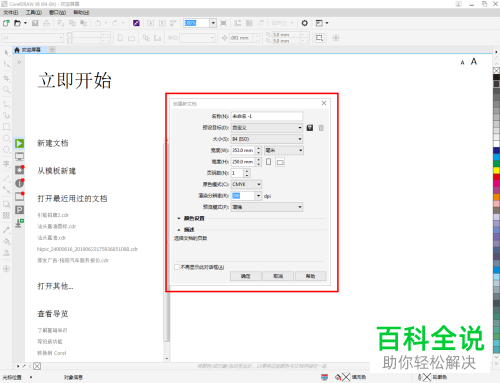Open the 帮助(H) menu
500x383 pixels.
point(81,13)
